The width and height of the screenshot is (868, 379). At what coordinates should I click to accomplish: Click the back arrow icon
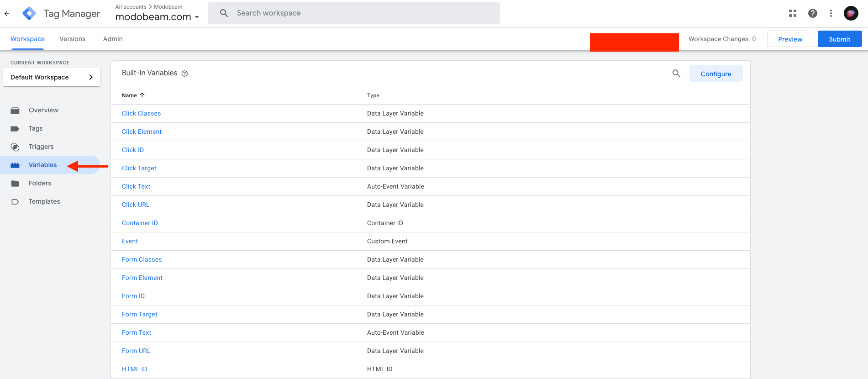tap(7, 14)
